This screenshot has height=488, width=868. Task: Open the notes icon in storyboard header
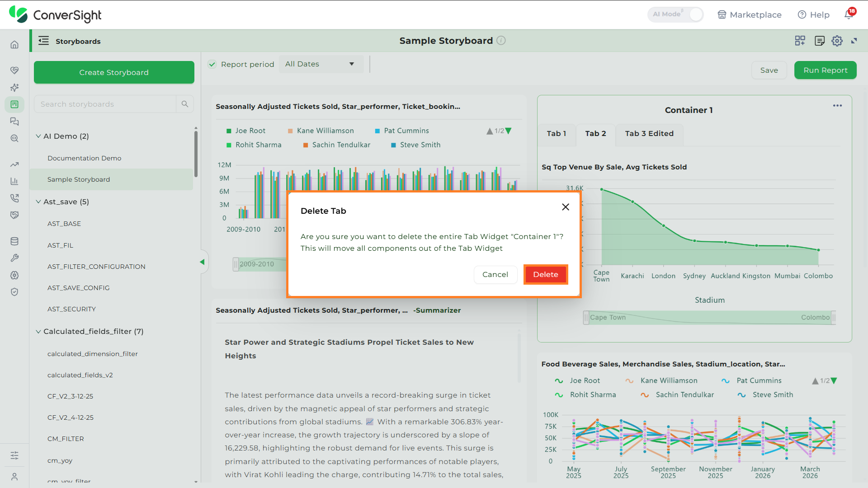pyautogui.click(x=819, y=41)
